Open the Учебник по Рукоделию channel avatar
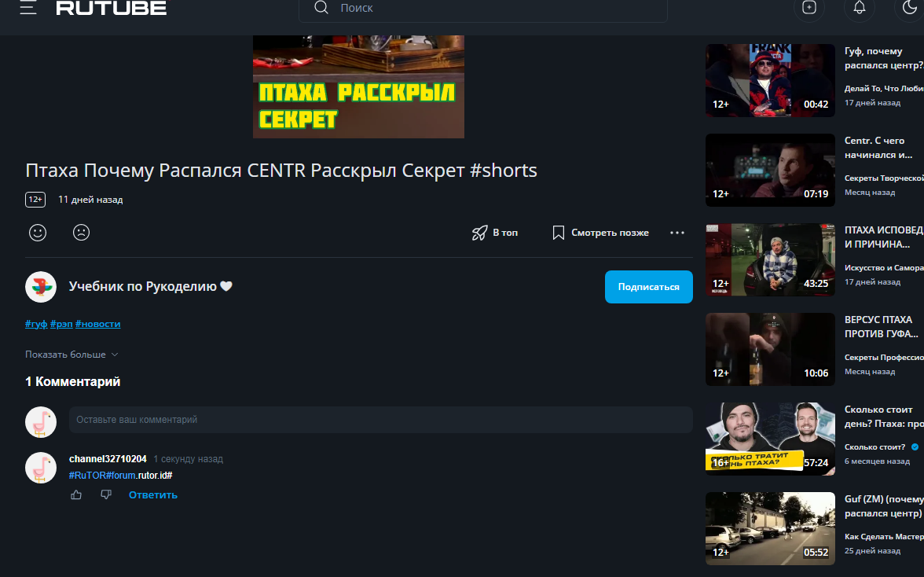924x577 pixels. (41, 287)
